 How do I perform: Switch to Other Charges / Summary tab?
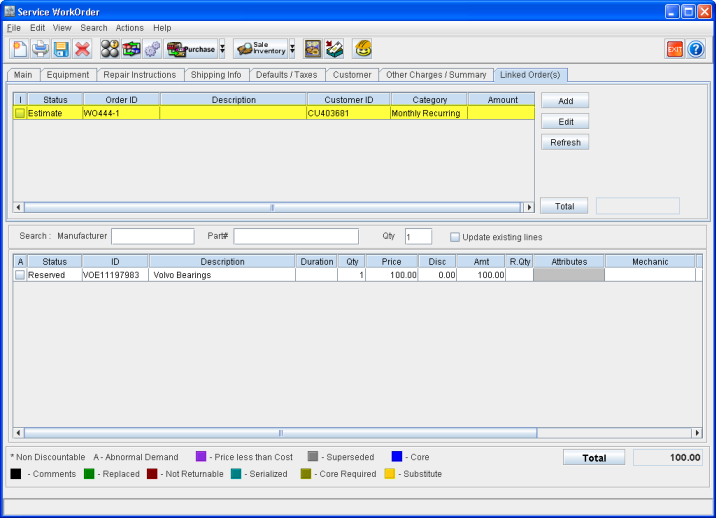[x=436, y=75]
